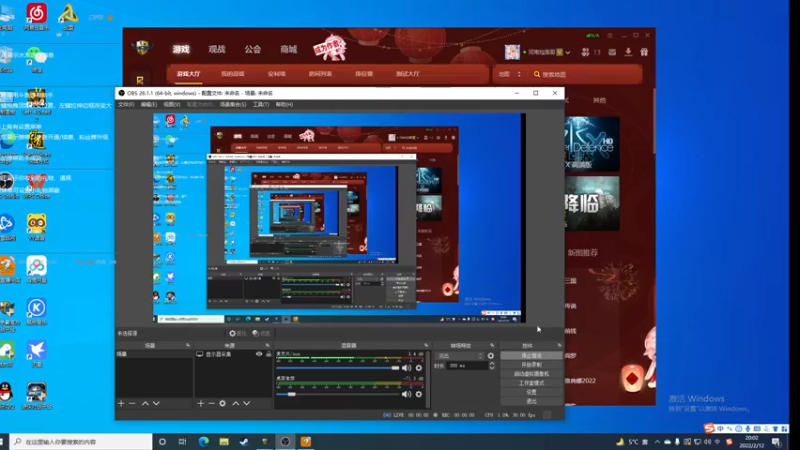This screenshot has height=450, width=800.
Task: Open the OBS Tools menu
Action: tap(261, 104)
